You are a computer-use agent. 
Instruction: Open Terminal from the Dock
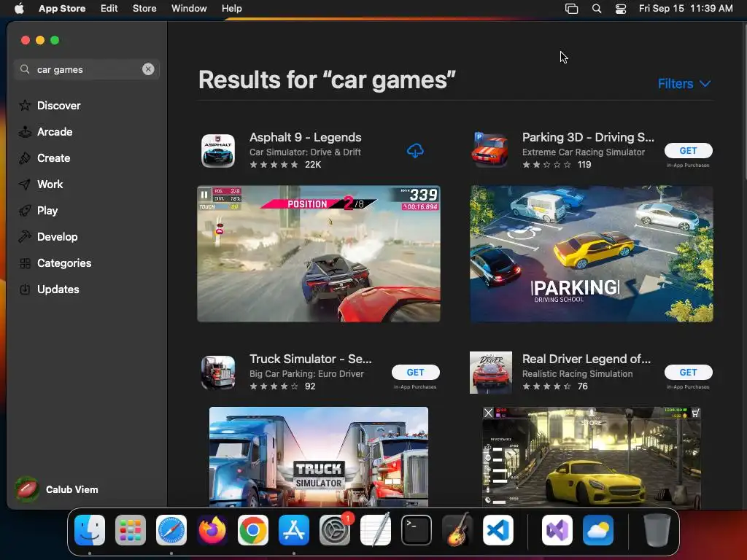417,530
